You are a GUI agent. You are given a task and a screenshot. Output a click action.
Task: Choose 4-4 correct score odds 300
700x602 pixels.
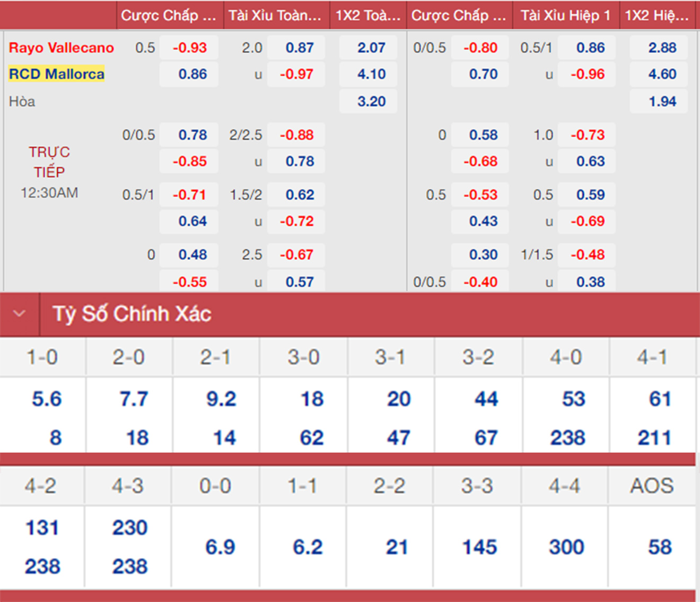[x=566, y=547]
